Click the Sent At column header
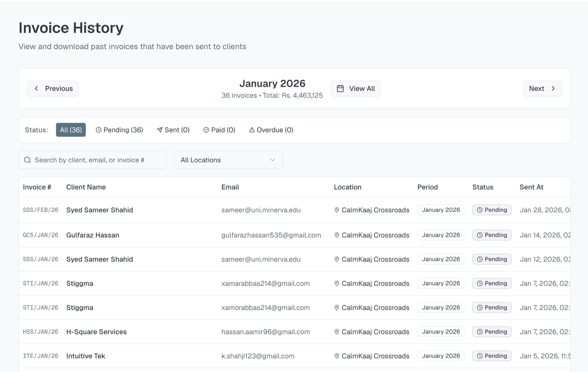 tap(532, 187)
